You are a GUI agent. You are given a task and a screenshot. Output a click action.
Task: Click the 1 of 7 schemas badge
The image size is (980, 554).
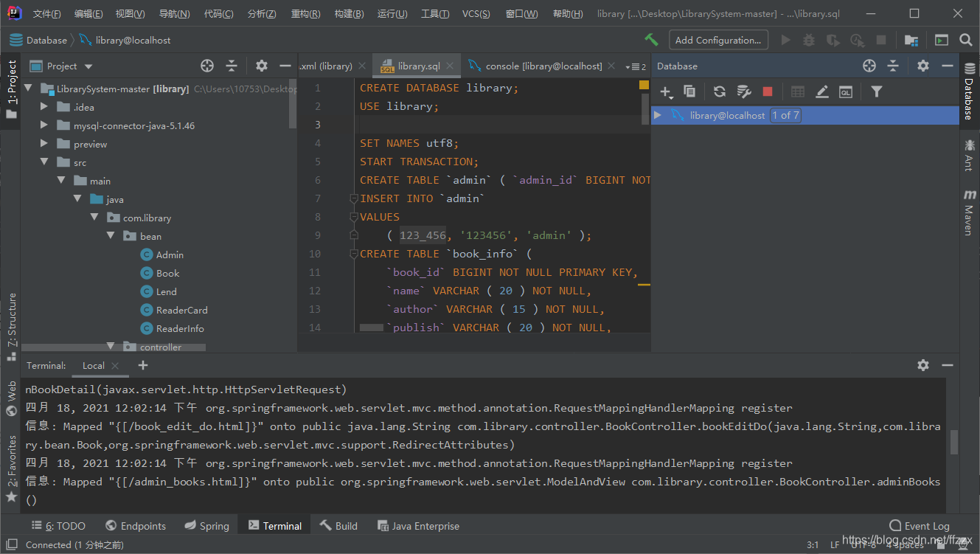point(785,115)
